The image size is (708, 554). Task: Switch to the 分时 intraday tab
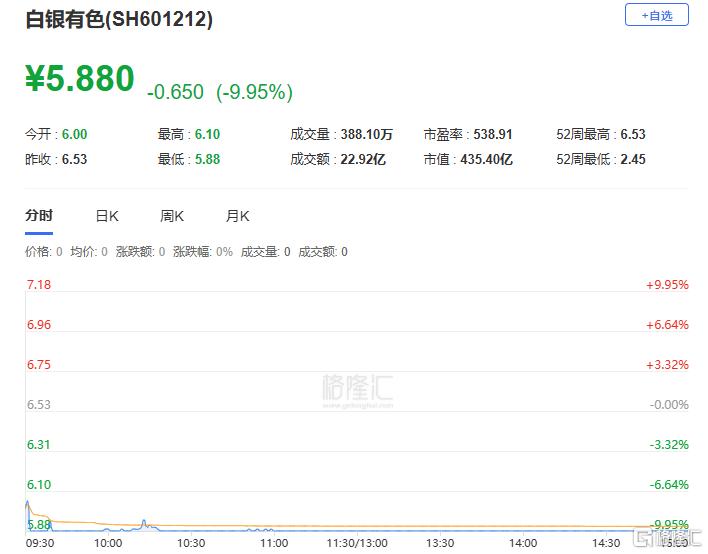tap(39, 216)
